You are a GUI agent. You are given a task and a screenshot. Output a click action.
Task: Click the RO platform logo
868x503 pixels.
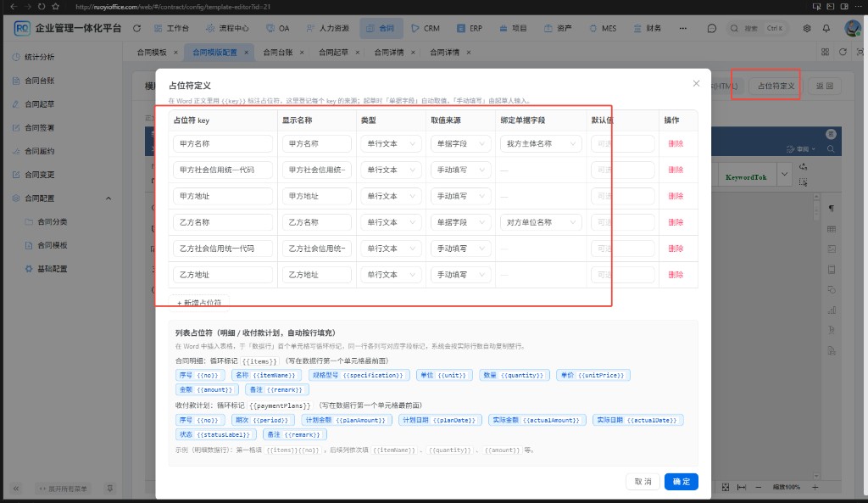(x=21, y=28)
